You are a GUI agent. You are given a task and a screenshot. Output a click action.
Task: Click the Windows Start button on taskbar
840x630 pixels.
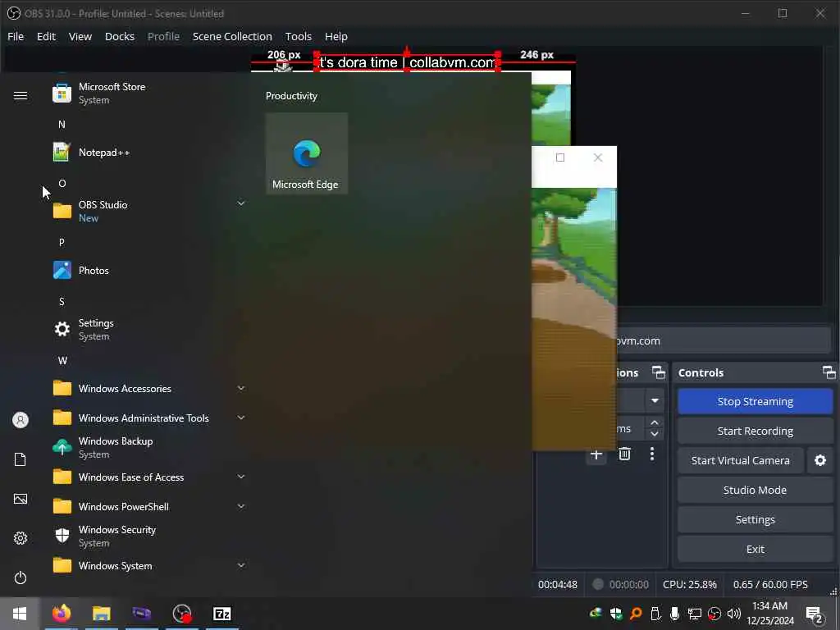(x=20, y=614)
